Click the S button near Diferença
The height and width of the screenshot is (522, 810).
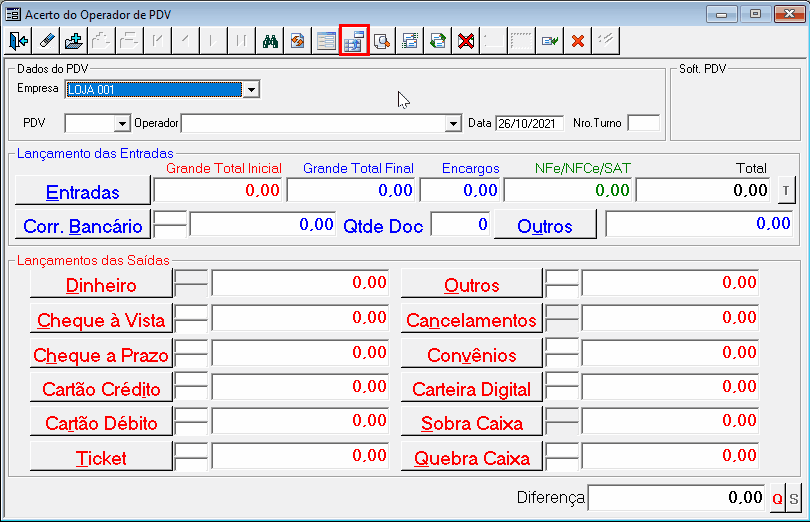(x=793, y=498)
